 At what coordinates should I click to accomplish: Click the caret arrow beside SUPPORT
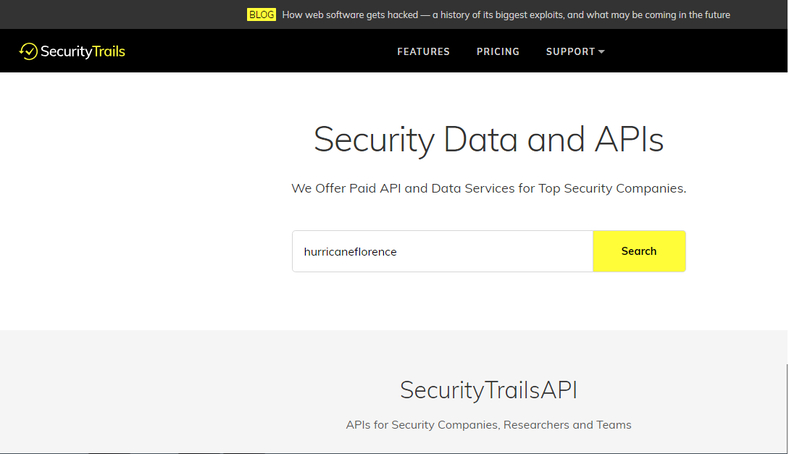601,52
